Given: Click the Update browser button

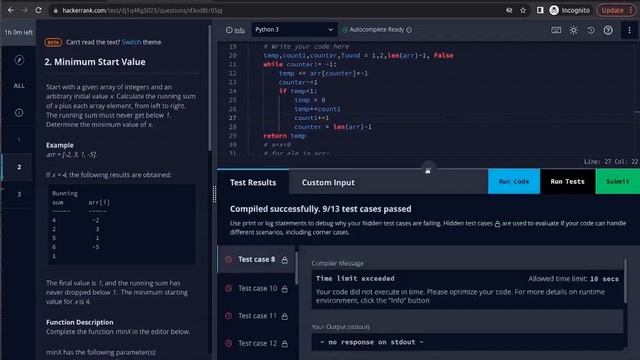Looking at the screenshot, I should point(617,10).
